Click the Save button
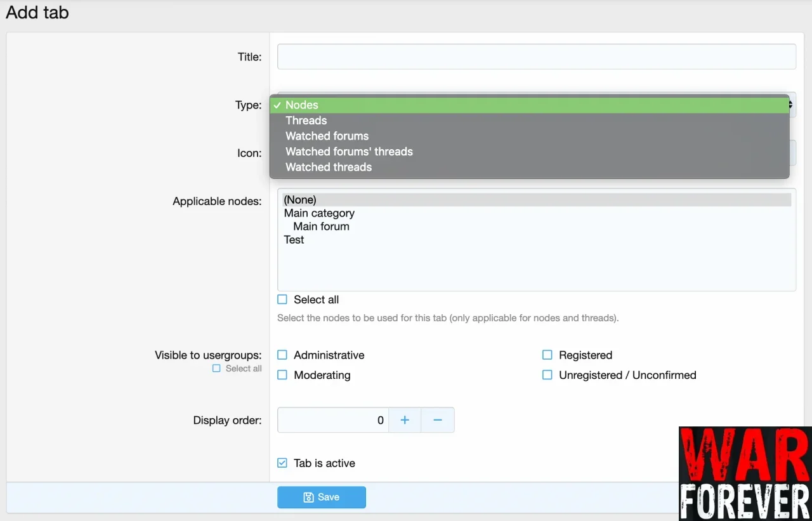This screenshot has width=812, height=521. [322, 498]
